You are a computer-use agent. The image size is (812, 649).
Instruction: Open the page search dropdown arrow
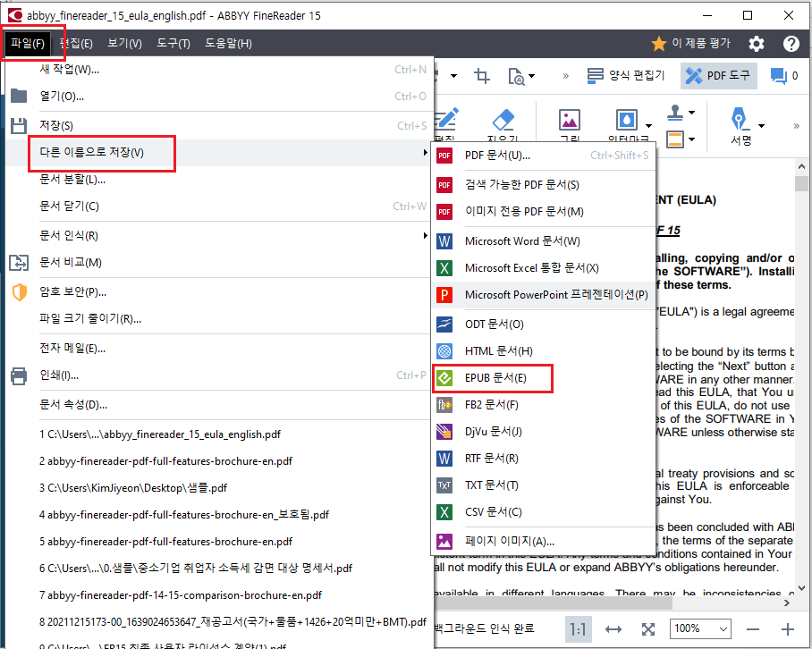531,77
